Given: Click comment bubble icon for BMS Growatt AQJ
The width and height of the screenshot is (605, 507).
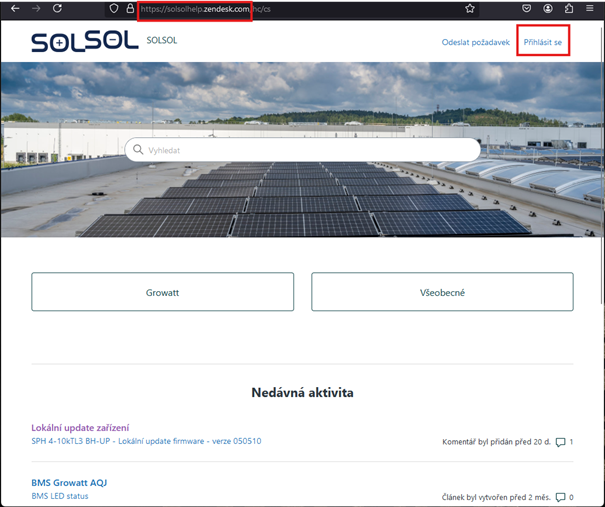Looking at the screenshot, I should coord(560,497).
